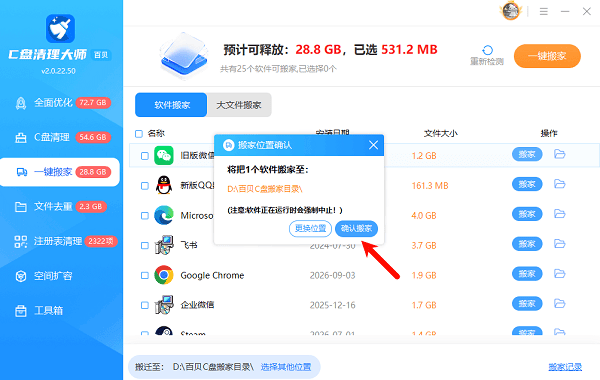
Task: Open folder icon for Google Chrome row
Action: (x=559, y=274)
